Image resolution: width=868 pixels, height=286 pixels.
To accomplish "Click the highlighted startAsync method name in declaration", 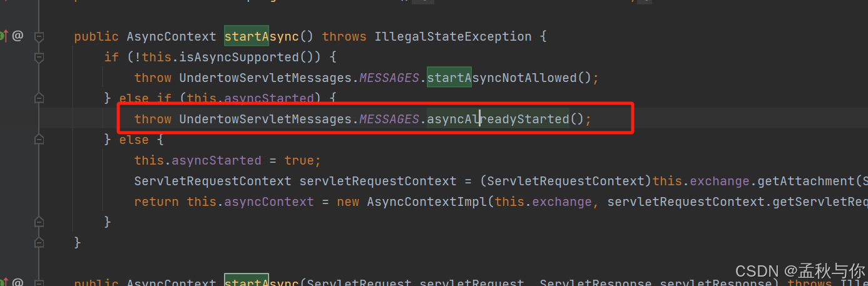I will tap(262, 36).
